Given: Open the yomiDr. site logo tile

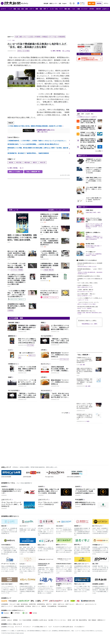Looking at the screenshot, I should pyautogui.click(x=27, y=521).
